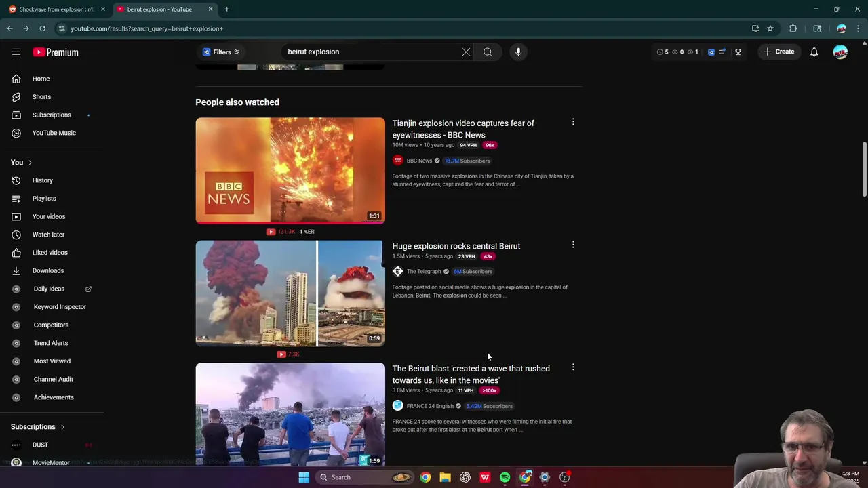Play the Tianjin explosion BBC video thumbnail
Image resolution: width=868 pixels, height=488 pixels.
point(290,171)
